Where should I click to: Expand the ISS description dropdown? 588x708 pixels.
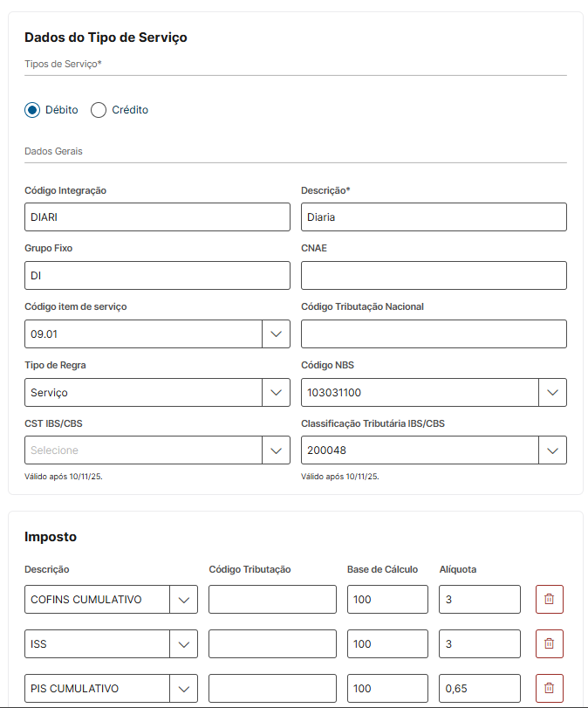click(183, 644)
